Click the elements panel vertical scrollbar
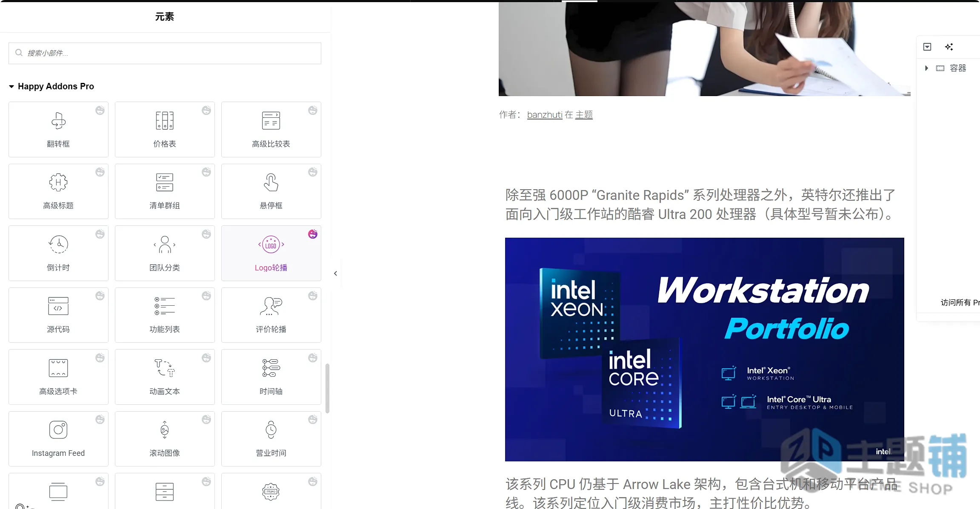980x509 pixels. coord(327,388)
